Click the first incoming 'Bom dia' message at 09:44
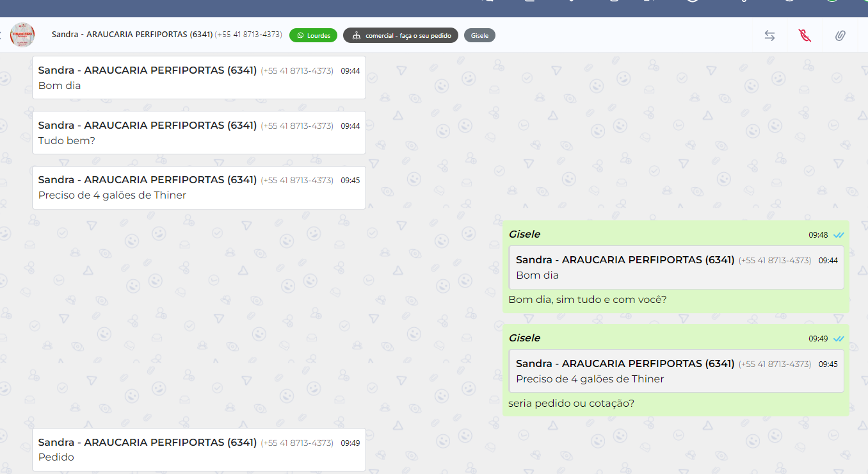This screenshot has width=868, height=474. 198,78
